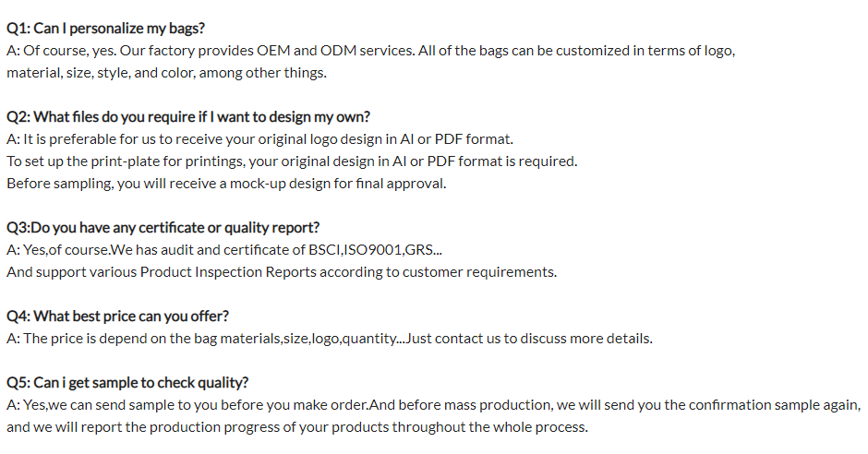868x454 pixels.
Task: Click the line starting "material, size, style"
Action: 166,73
